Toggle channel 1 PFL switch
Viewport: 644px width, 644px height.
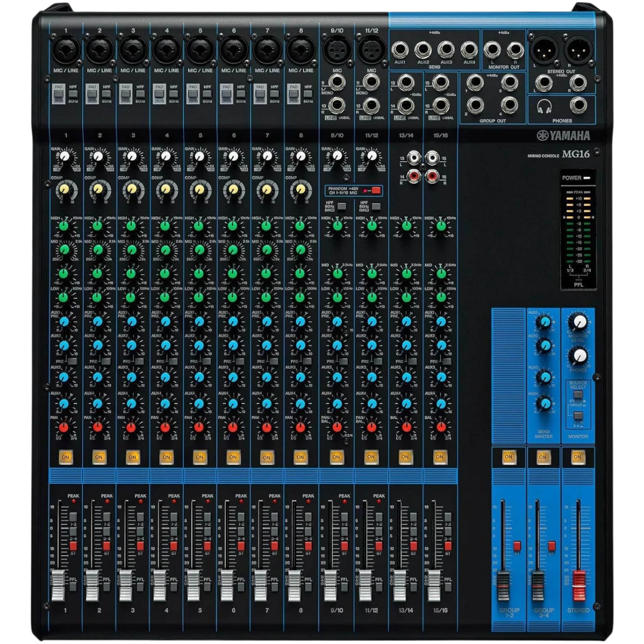[x=73, y=587]
